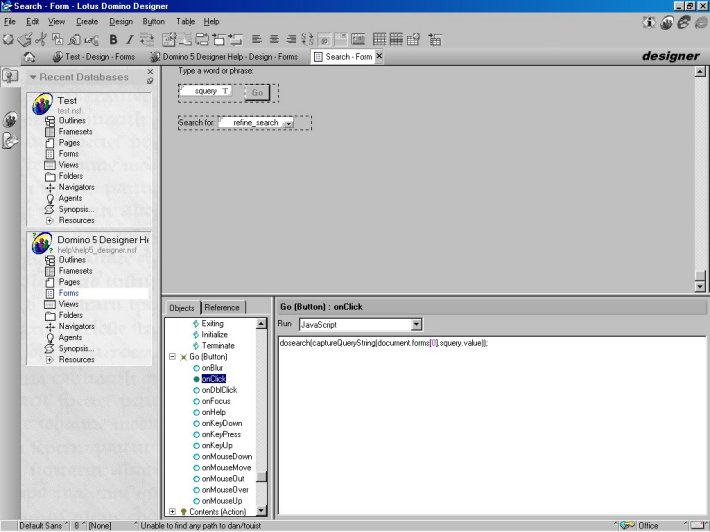This screenshot has width=710, height=532.
Task: Select the onDblClick event
Action: 219,390
